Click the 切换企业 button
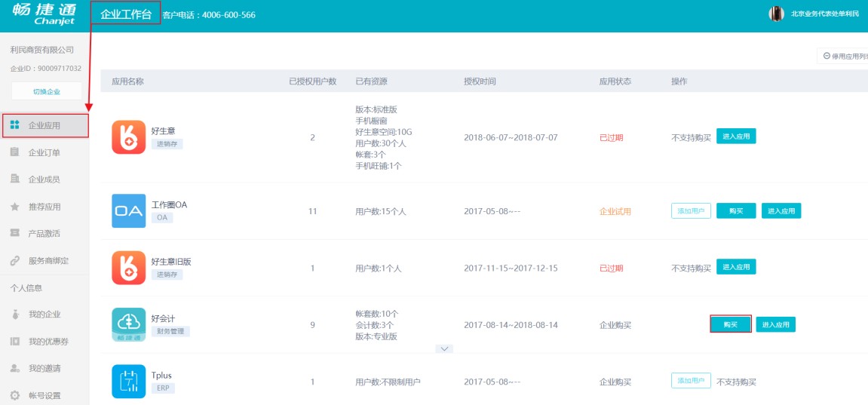The width and height of the screenshot is (868, 405). click(47, 91)
